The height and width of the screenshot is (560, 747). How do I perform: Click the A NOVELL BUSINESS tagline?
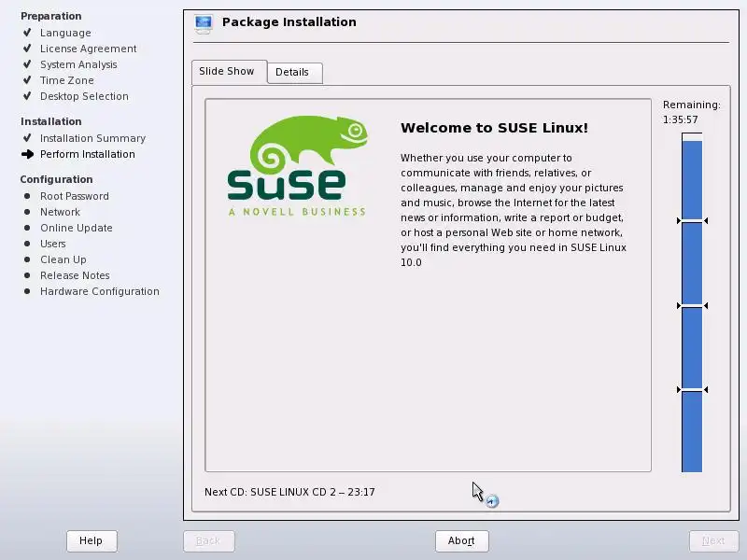297,212
